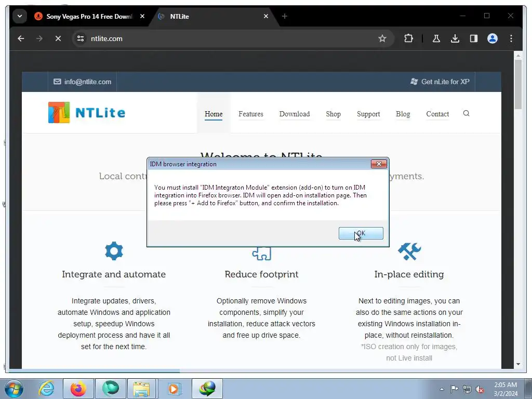This screenshot has width=532, height=399.
Task: Expand the tab search dropdown
Action: tap(20, 16)
